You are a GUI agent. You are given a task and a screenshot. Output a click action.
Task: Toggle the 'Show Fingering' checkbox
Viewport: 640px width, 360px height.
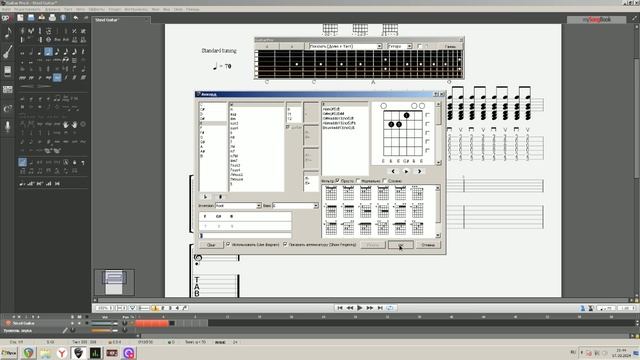285,244
